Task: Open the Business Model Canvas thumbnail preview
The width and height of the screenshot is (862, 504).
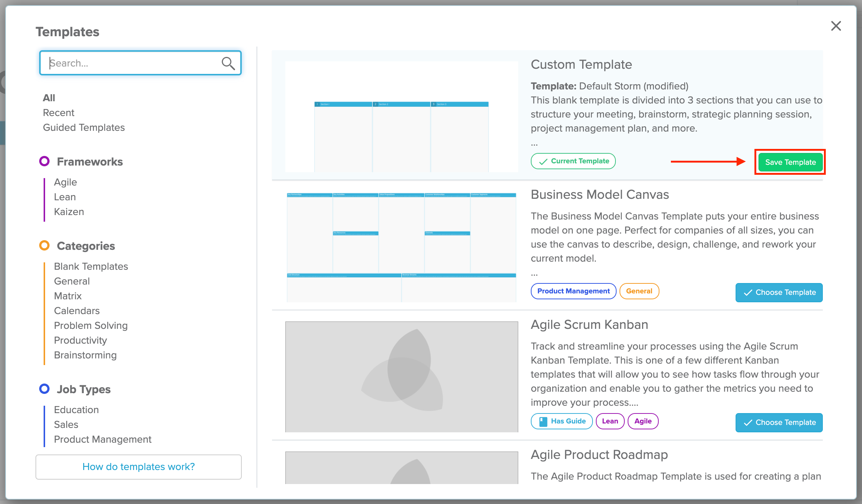Action: coord(401,247)
